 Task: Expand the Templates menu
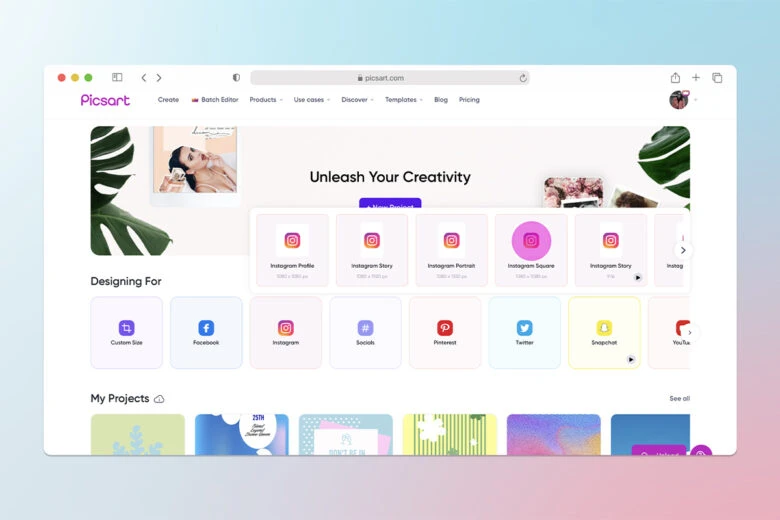[x=403, y=100]
